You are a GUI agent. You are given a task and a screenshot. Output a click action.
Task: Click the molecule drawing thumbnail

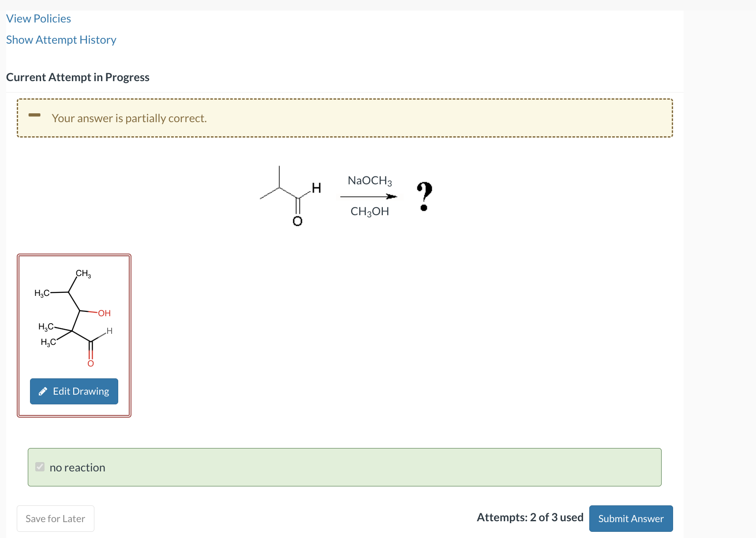pos(74,318)
